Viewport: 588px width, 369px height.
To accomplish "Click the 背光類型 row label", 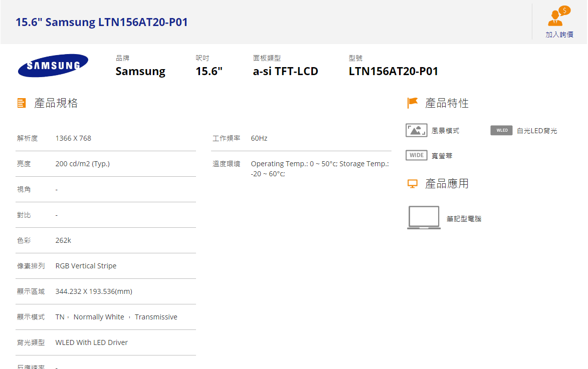I will click(31, 342).
